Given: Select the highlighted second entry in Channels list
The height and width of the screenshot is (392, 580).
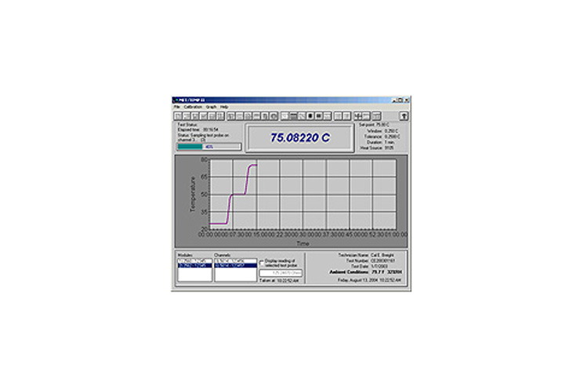Looking at the screenshot, I should click(234, 265).
